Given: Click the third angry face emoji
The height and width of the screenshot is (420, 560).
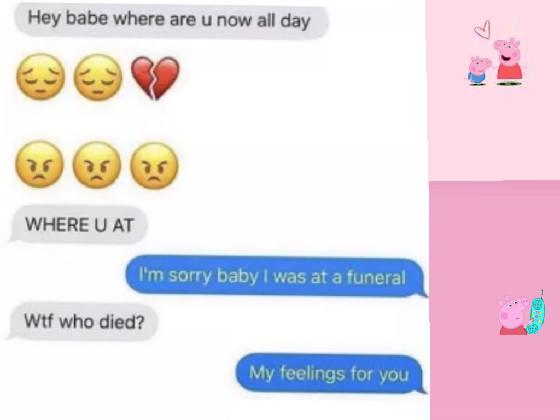Looking at the screenshot, I should pyautogui.click(x=154, y=166).
